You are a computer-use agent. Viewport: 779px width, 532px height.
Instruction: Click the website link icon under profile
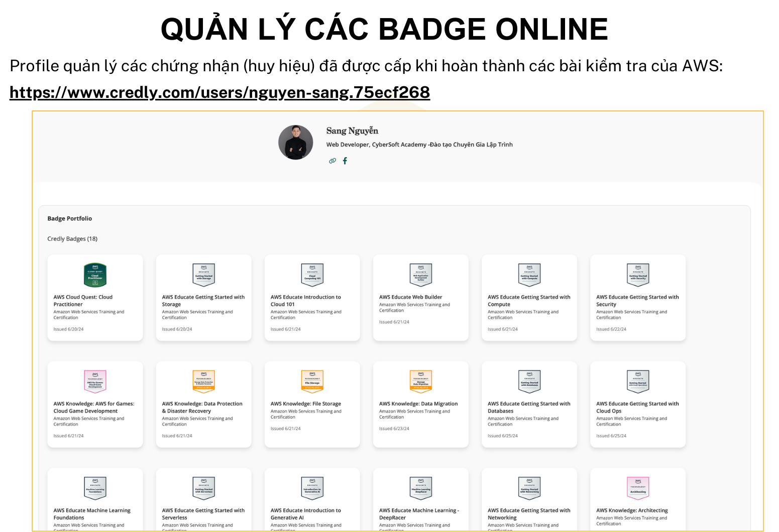pos(332,161)
